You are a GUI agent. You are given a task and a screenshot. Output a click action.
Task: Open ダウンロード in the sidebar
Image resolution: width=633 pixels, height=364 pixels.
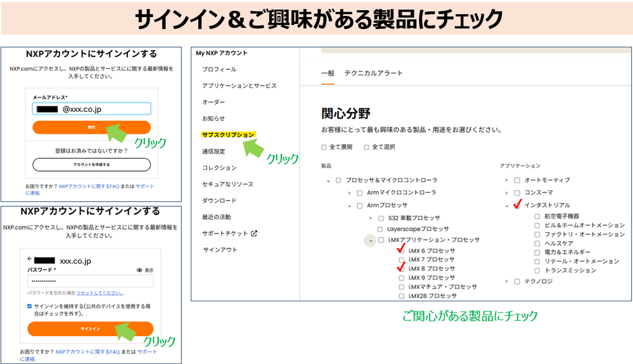click(219, 201)
